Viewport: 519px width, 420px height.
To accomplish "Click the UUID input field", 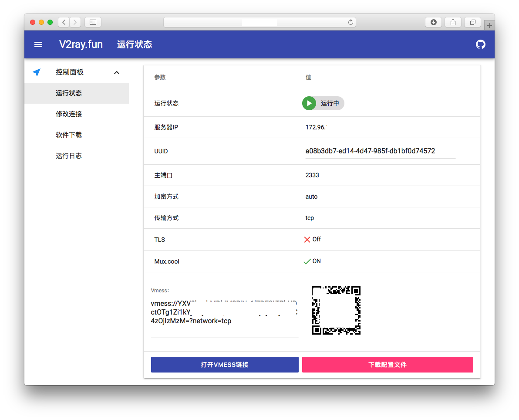I will [380, 151].
